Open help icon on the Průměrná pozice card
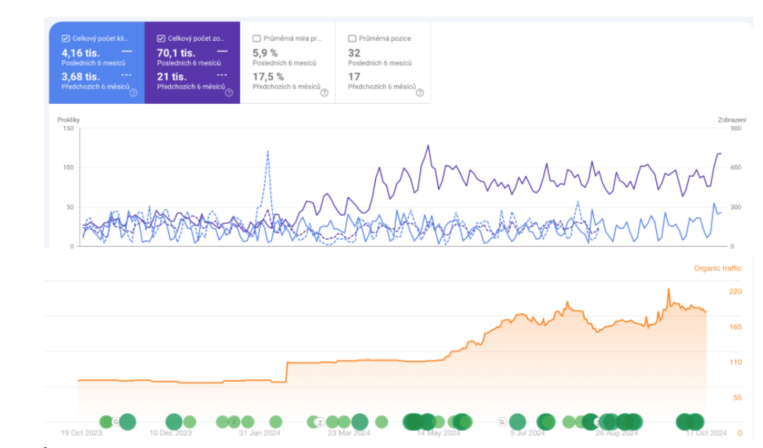Image resolution: width=763 pixels, height=448 pixels. 419,92
